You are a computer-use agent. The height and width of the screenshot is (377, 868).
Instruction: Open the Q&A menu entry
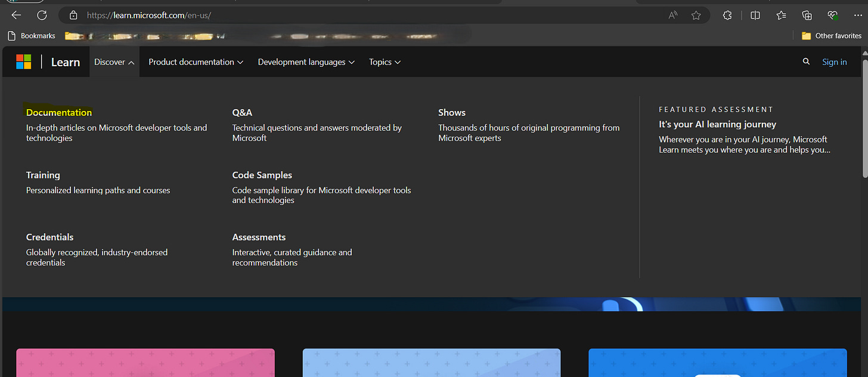click(242, 112)
